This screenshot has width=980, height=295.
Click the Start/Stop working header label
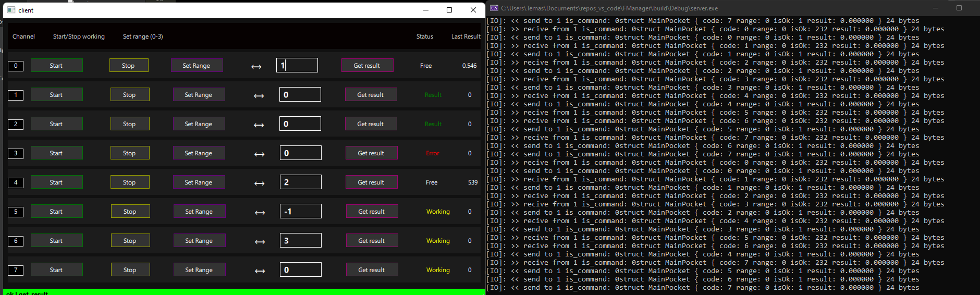(79, 36)
